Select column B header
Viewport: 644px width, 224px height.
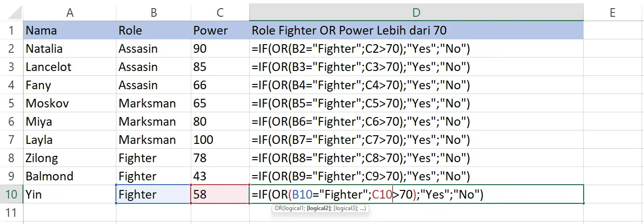154,13
